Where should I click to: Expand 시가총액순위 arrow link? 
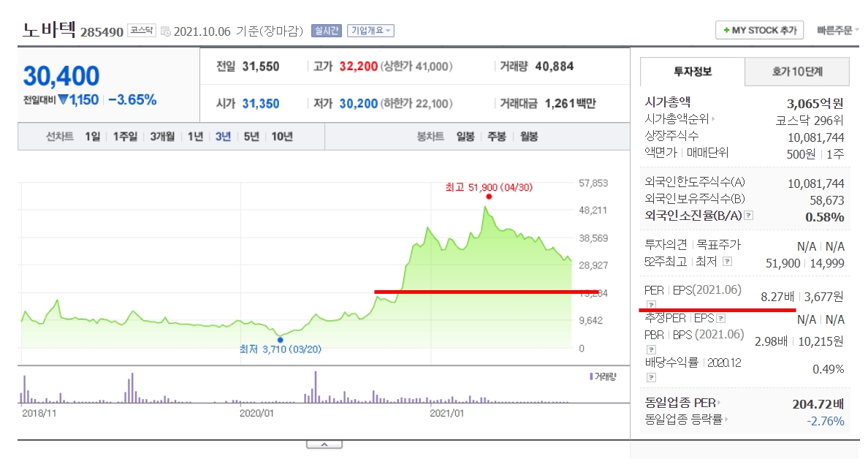679,118
